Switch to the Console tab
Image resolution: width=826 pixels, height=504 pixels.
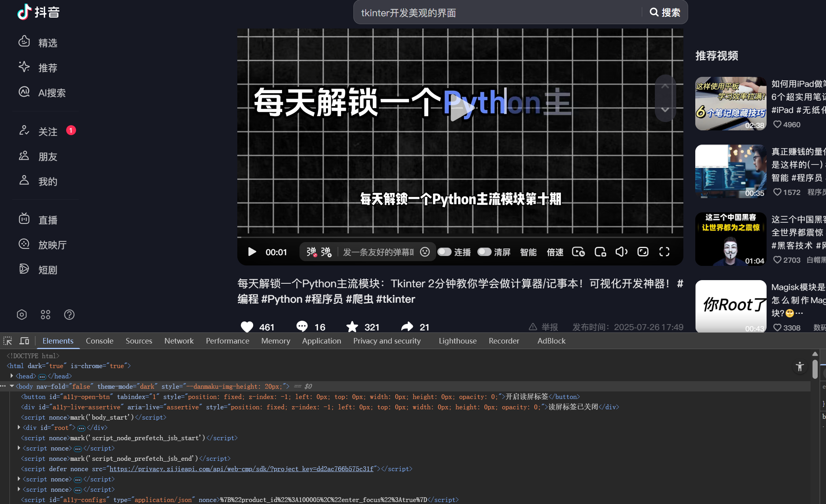99,341
